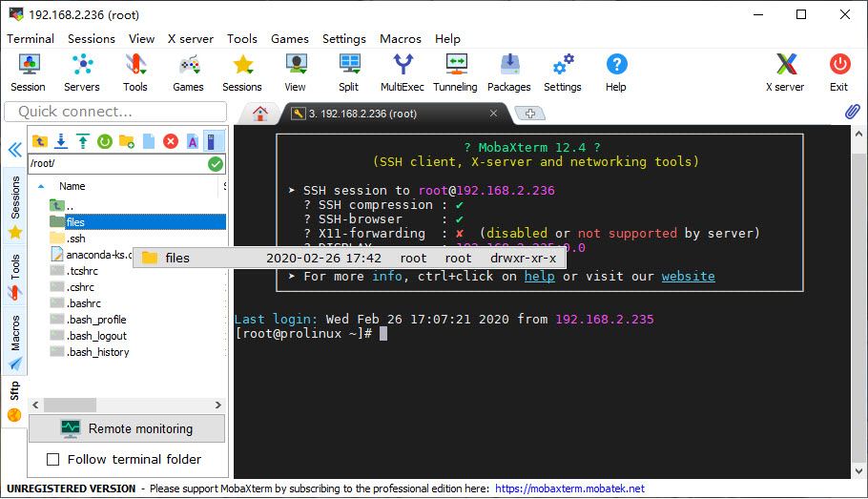Click the Quick connect search field
The image size is (868, 499).
[x=114, y=112]
